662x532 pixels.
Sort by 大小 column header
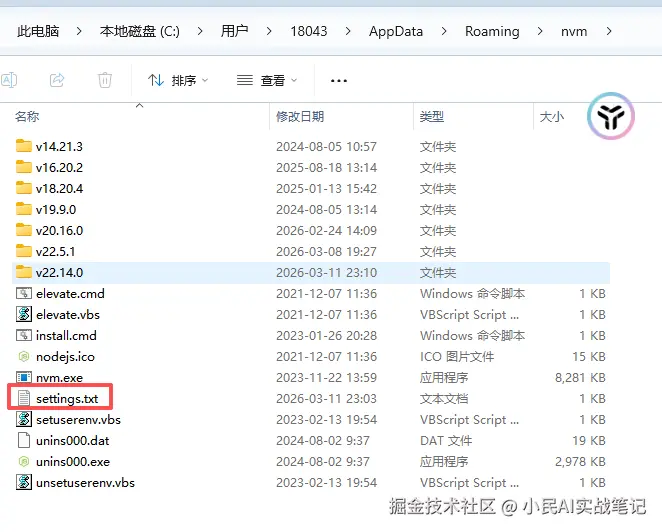pyautogui.click(x=551, y=116)
